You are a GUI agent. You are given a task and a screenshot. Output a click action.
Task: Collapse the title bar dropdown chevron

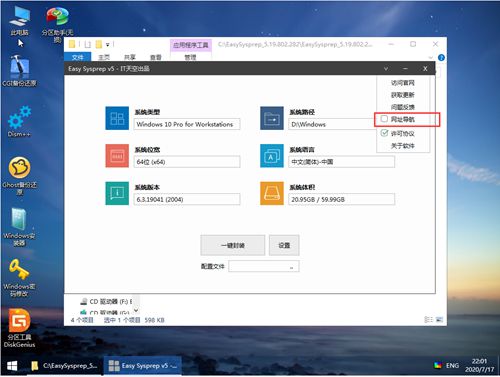coord(386,69)
